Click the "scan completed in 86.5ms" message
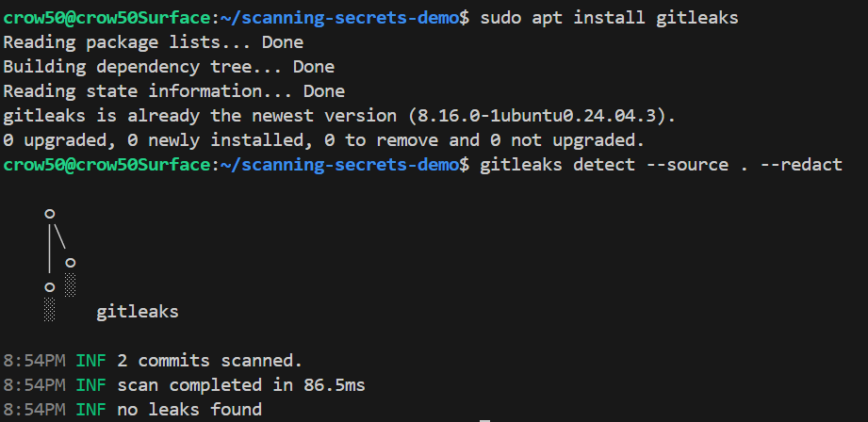Image resolution: width=868 pixels, height=422 pixels. [240, 384]
